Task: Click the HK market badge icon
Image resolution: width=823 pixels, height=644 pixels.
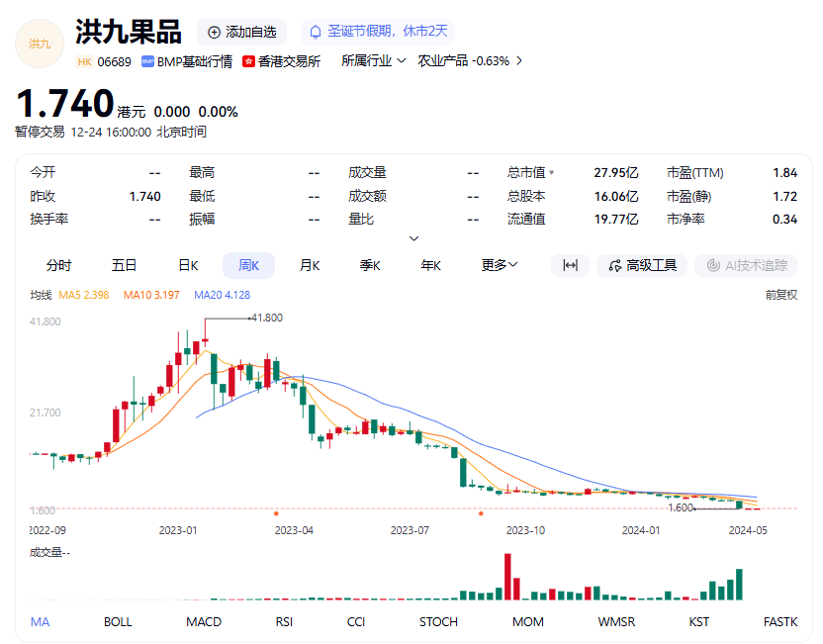Action: (x=84, y=62)
